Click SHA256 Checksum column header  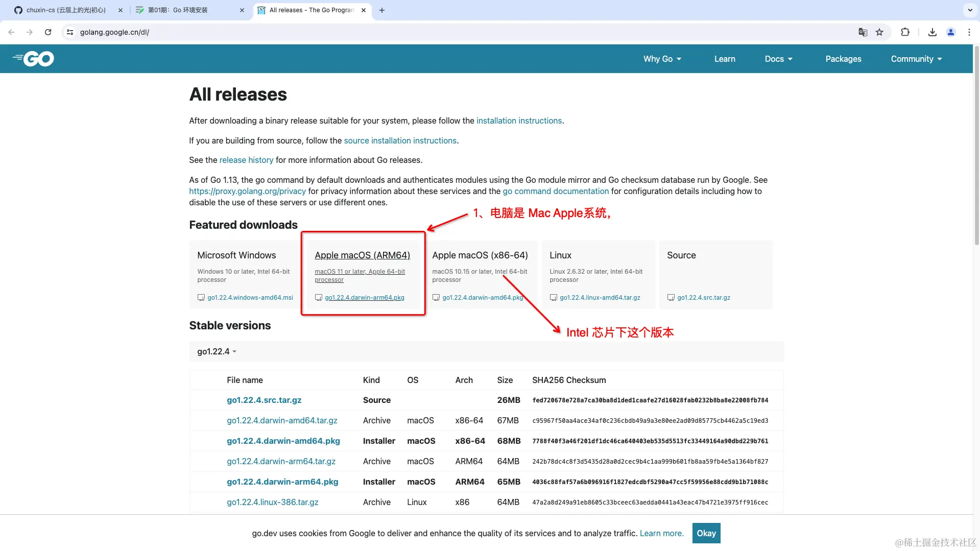click(569, 380)
